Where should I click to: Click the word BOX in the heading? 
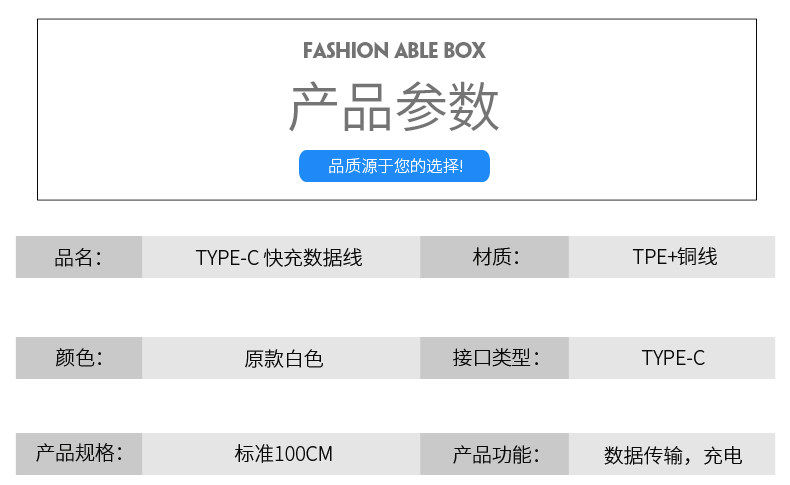pos(467,50)
